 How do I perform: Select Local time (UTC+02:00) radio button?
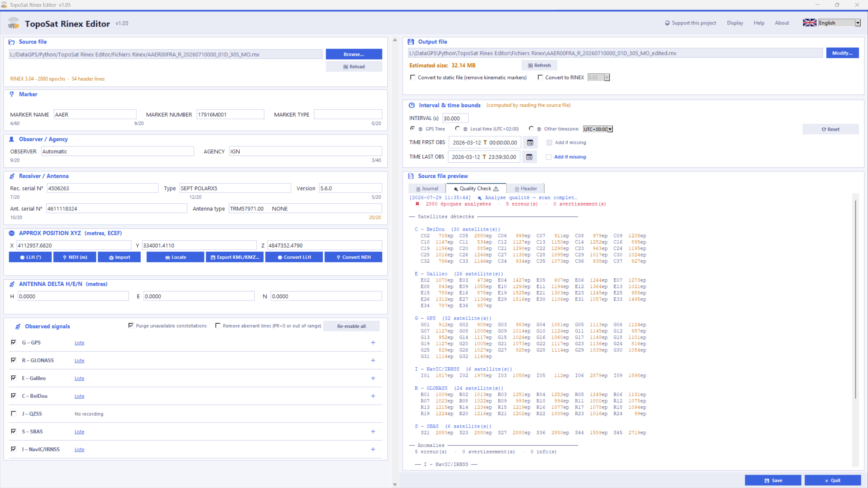[x=457, y=128]
